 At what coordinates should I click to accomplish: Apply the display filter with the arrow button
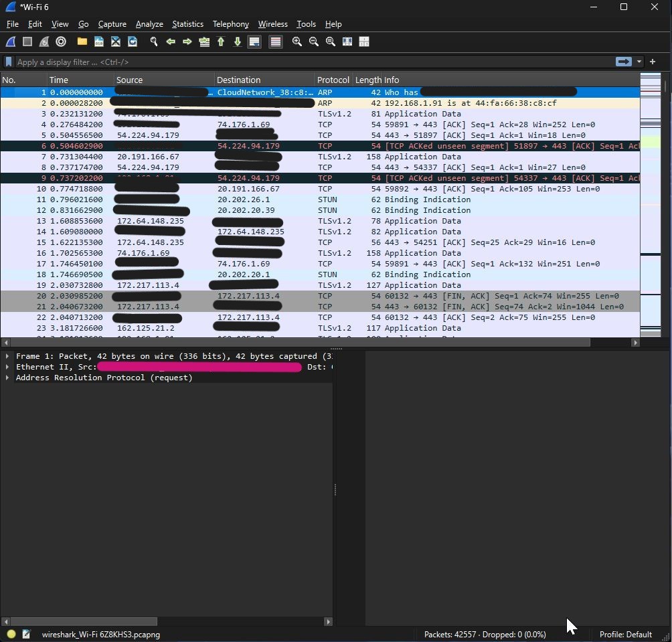pyautogui.click(x=624, y=62)
